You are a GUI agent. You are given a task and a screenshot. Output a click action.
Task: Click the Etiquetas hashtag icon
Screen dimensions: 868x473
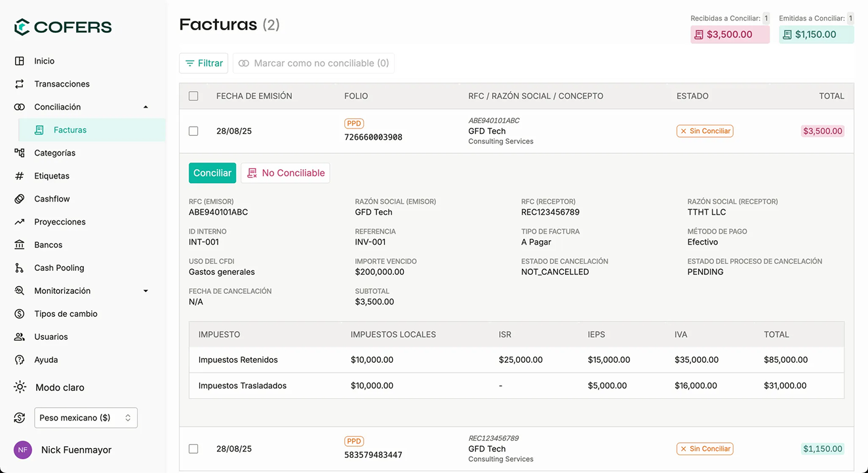click(20, 176)
